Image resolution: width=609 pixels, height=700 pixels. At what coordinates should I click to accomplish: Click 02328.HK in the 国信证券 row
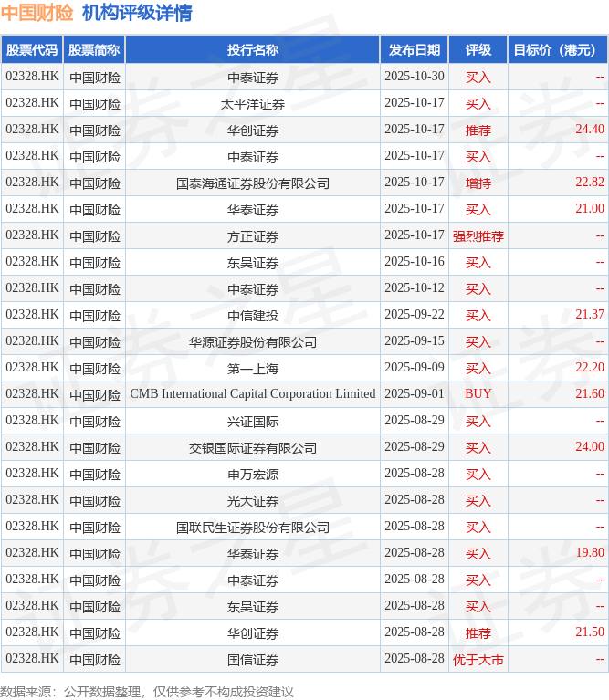(32, 659)
